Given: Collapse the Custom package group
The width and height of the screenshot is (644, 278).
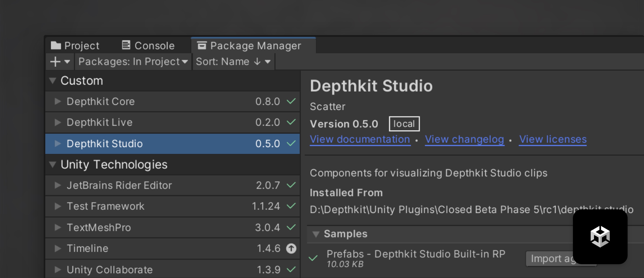Looking at the screenshot, I should (53, 81).
